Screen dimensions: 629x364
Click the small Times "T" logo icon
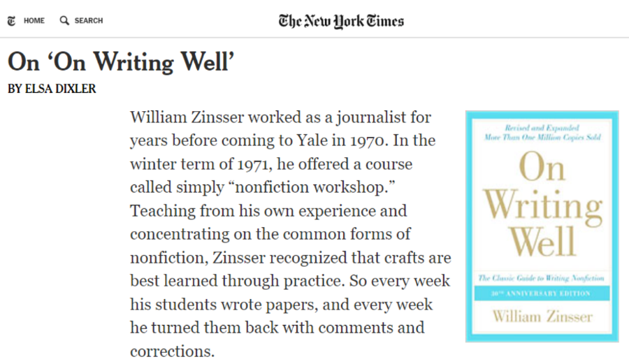point(11,21)
